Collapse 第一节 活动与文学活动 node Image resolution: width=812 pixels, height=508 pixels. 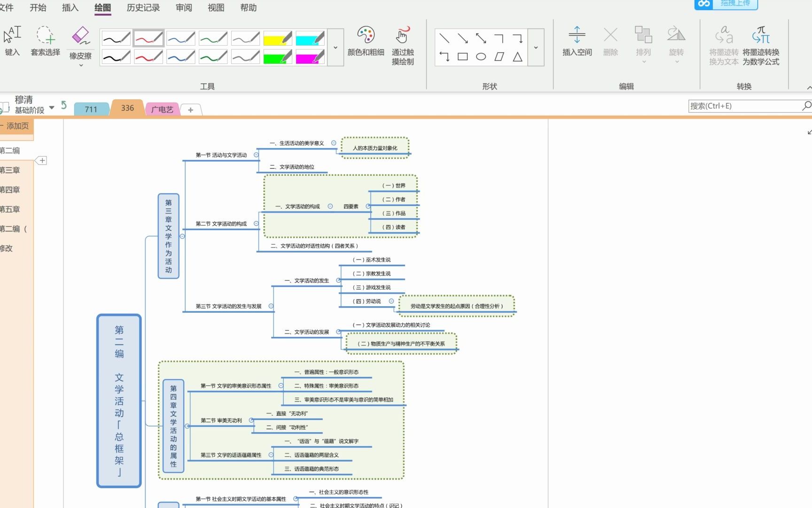click(x=256, y=155)
